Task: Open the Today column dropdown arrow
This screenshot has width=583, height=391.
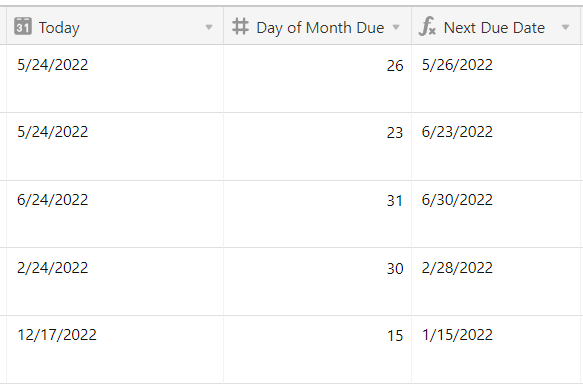Action: click(x=209, y=27)
